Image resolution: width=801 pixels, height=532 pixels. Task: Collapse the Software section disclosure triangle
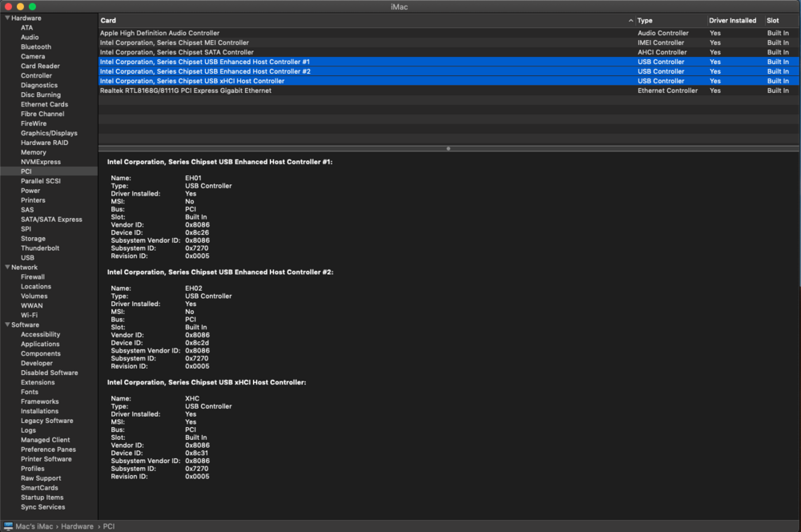coord(6,325)
